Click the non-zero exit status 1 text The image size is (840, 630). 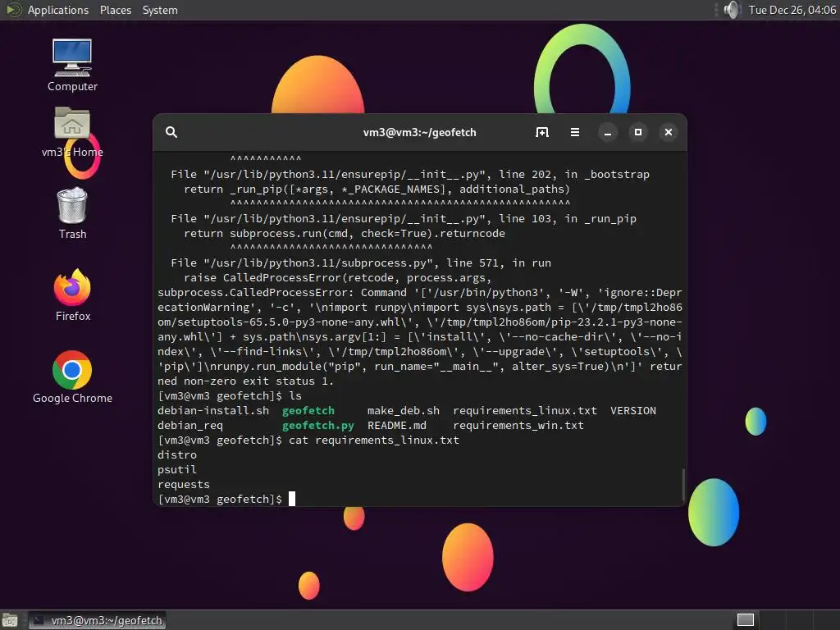[258, 381]
